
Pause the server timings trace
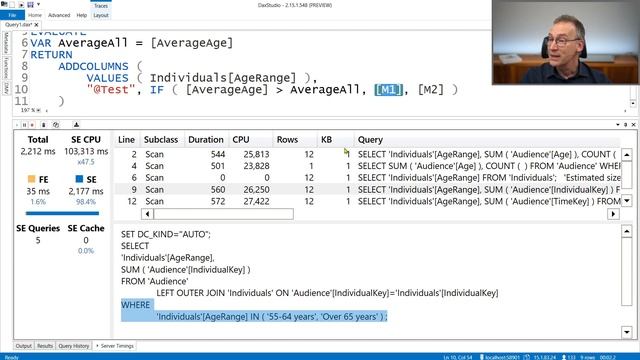(24, 125)
